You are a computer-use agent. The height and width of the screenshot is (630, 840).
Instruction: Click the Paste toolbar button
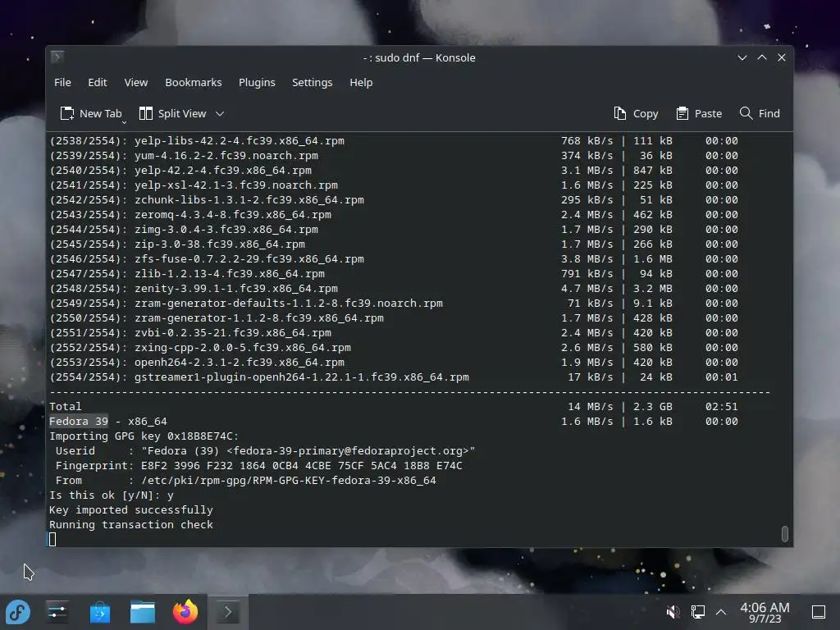[699, 113]
